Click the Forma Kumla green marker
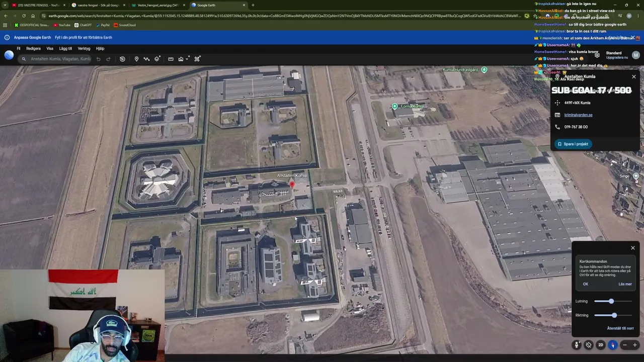The height and width of the screenshot is (362, 644). [x=394, y=106]
